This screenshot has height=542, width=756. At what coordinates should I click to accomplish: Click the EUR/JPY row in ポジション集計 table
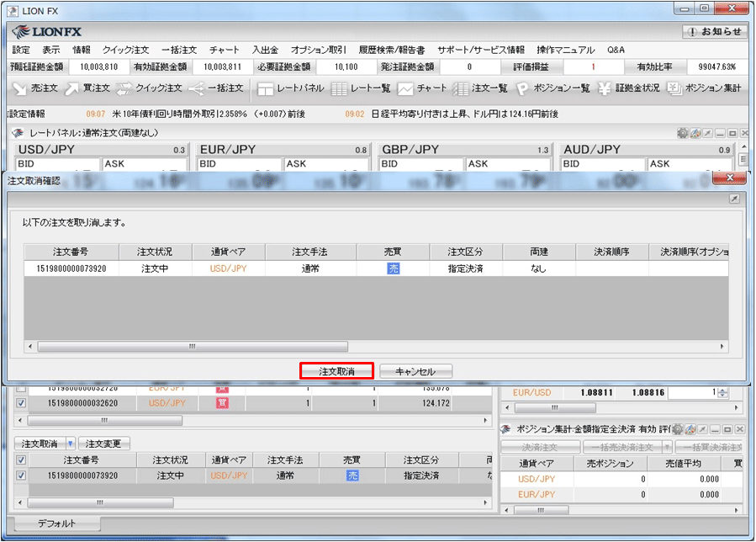point(621,494)
